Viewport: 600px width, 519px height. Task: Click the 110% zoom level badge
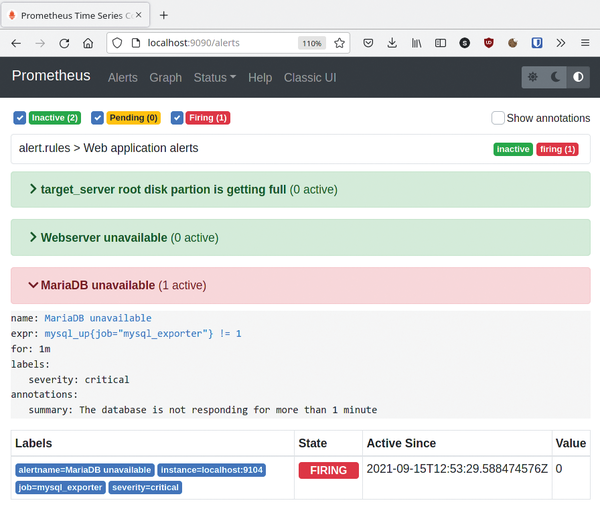tap(312, 43)
